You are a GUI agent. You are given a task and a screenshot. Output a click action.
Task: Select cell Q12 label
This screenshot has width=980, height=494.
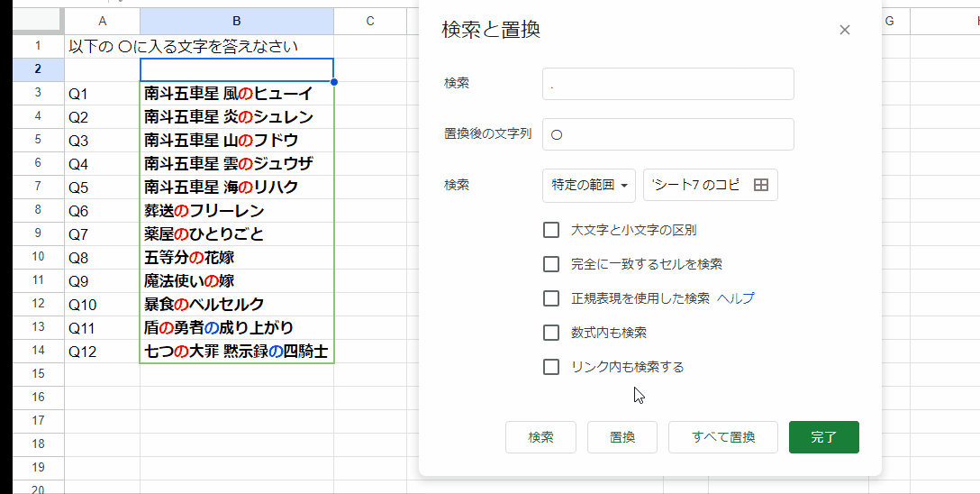[x=102, y=351]
